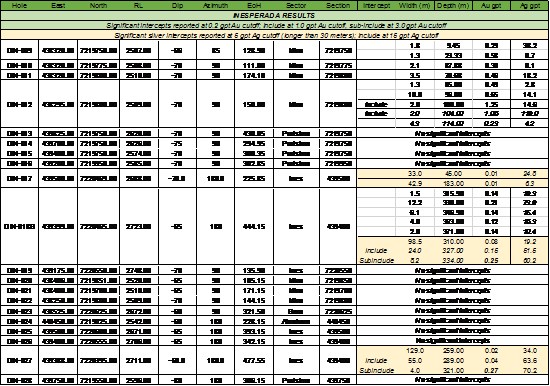The height and width of the screenshot is (386, 550).
Task: Click the EoH value '444.15'
Action: tap(254, 226)
